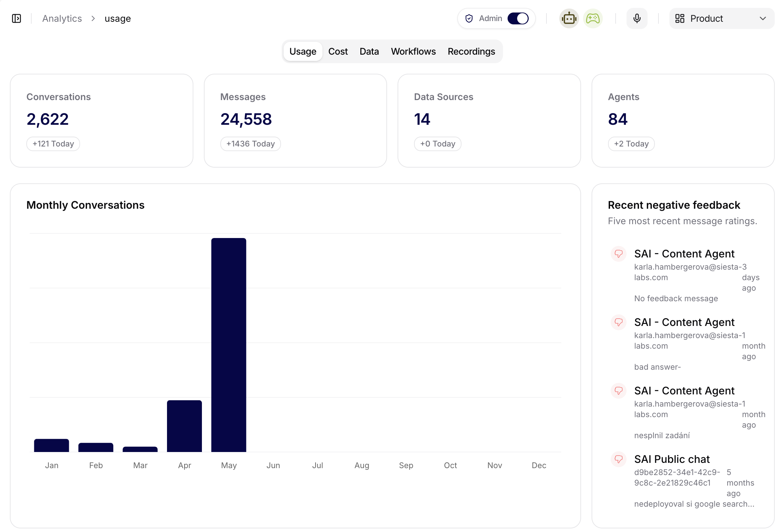Open the Product dropdown chevron
The image size is (780, 532).
click(763, 18)
